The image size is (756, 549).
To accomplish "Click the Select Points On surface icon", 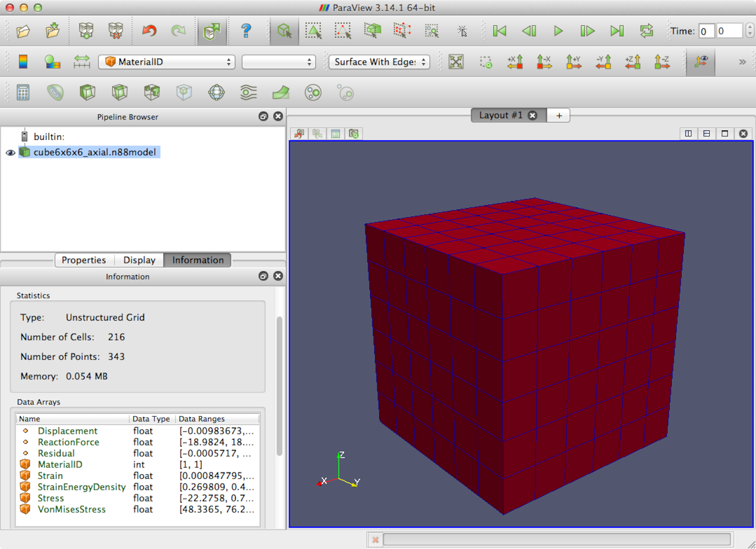I will (343, 31).
